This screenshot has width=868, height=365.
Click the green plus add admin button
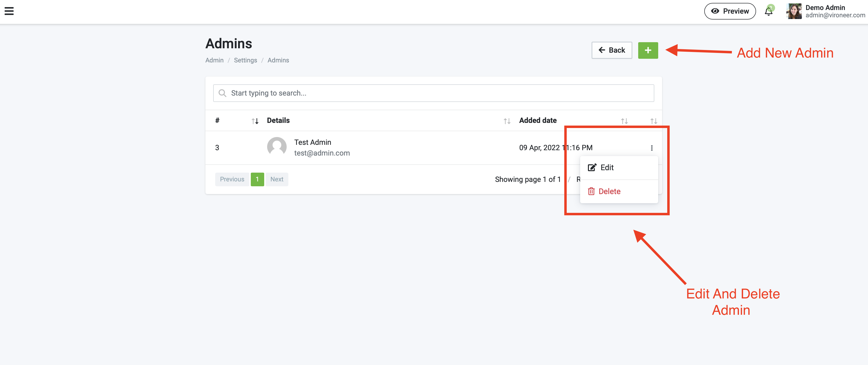pyautogui.click(x=648, y=50)
